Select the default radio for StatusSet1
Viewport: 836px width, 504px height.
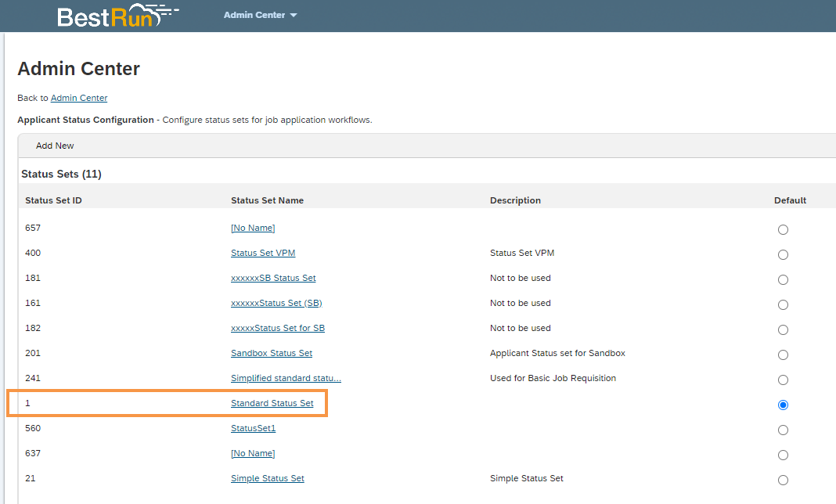pos(783,430)
